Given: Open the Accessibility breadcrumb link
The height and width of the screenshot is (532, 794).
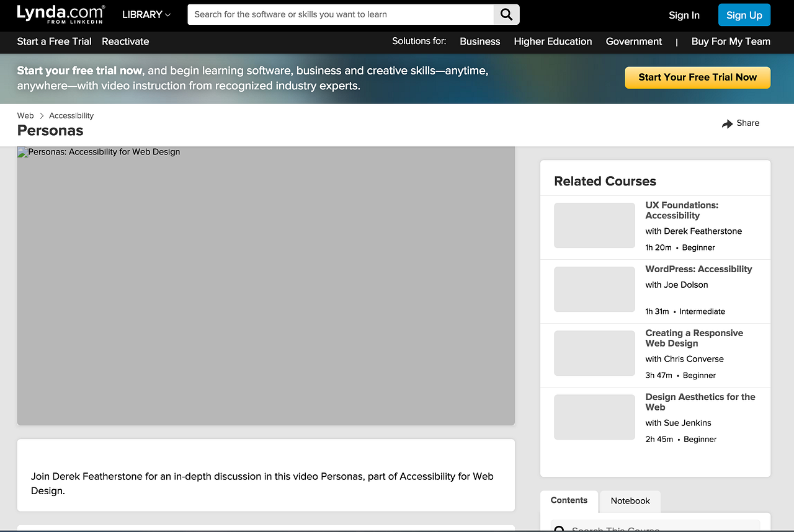Looking at the screenshot, I should [71, 115].
